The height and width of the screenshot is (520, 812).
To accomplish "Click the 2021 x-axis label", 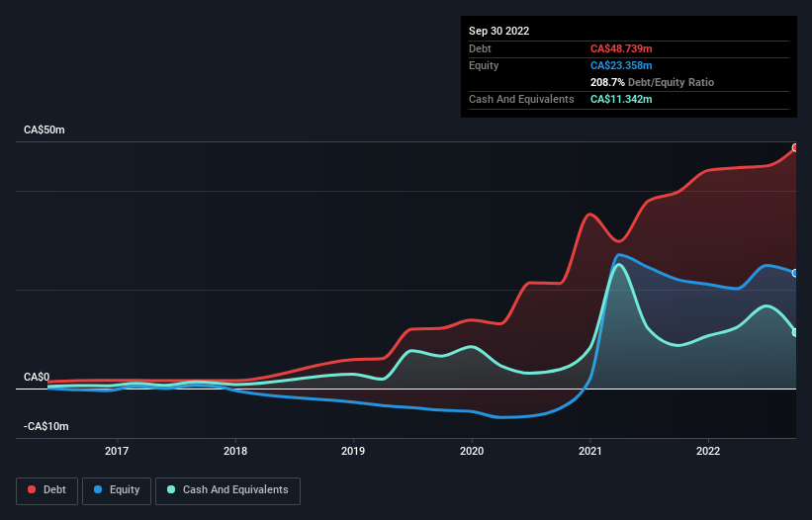I will pyautogui.click(x=590, y=451).
